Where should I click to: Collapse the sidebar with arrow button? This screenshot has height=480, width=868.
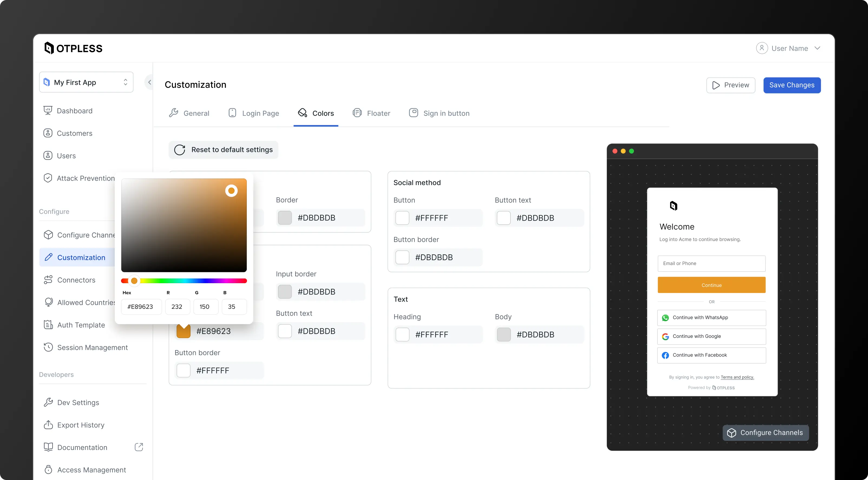149,82
